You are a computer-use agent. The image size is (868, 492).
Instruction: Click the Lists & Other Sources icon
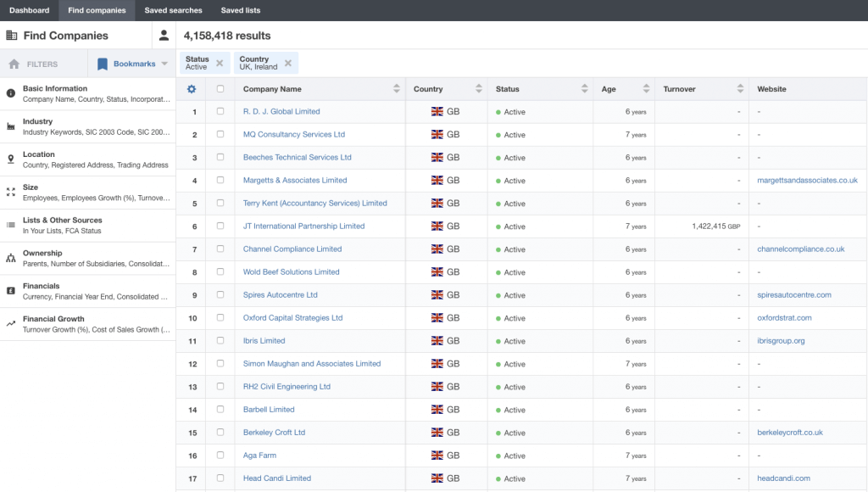point(10,221)
